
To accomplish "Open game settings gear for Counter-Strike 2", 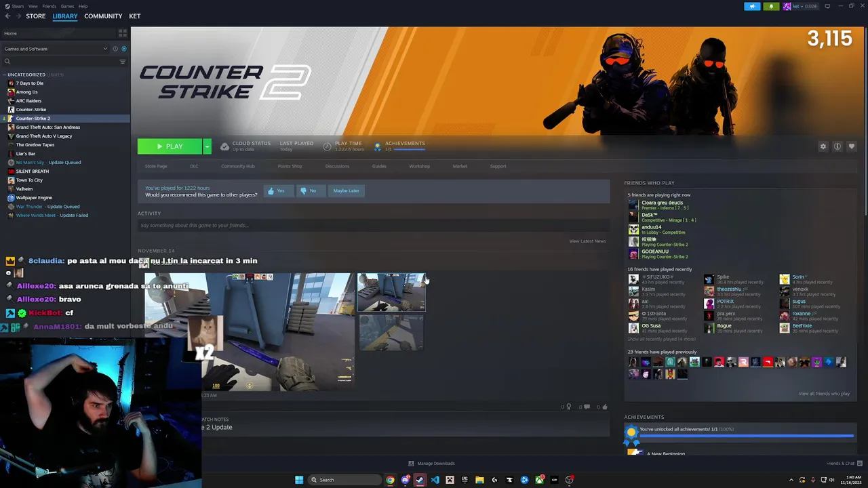I will pyautogui.click(x=823, y=146).
